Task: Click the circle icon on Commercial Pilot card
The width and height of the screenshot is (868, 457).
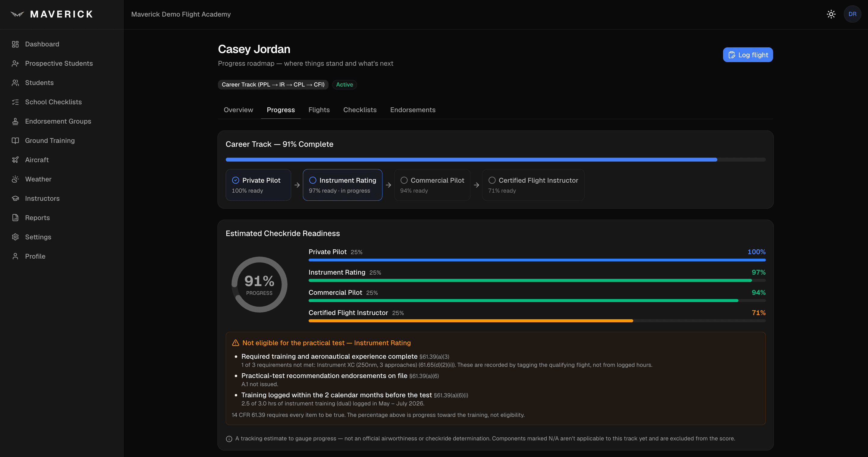Action: click(x=404, y=180)
